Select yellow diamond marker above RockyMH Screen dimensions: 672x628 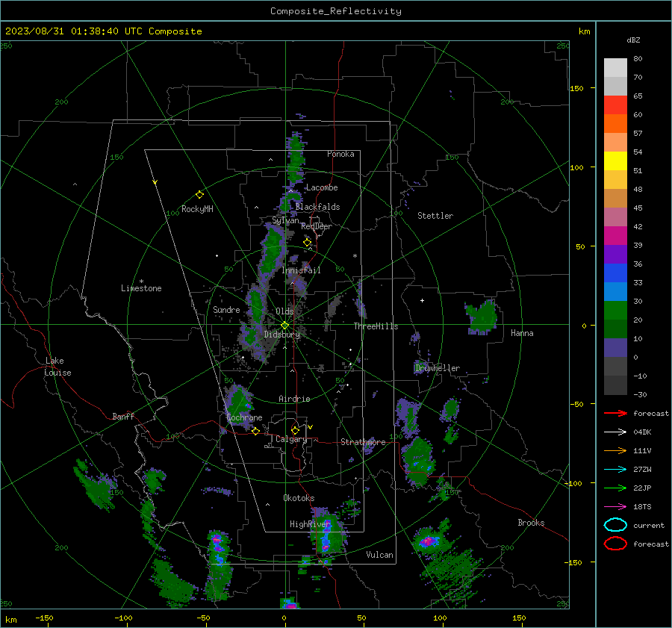click(x=199, y=195)
